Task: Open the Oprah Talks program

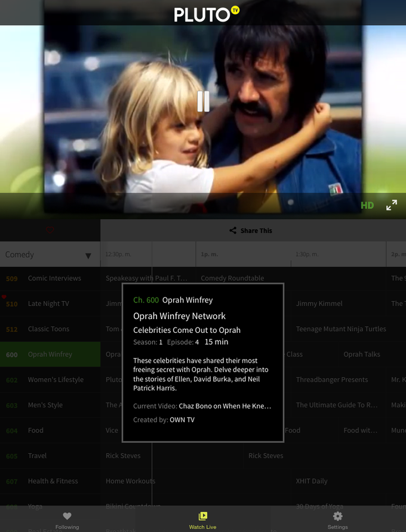Action: click(x=362, y=354)
